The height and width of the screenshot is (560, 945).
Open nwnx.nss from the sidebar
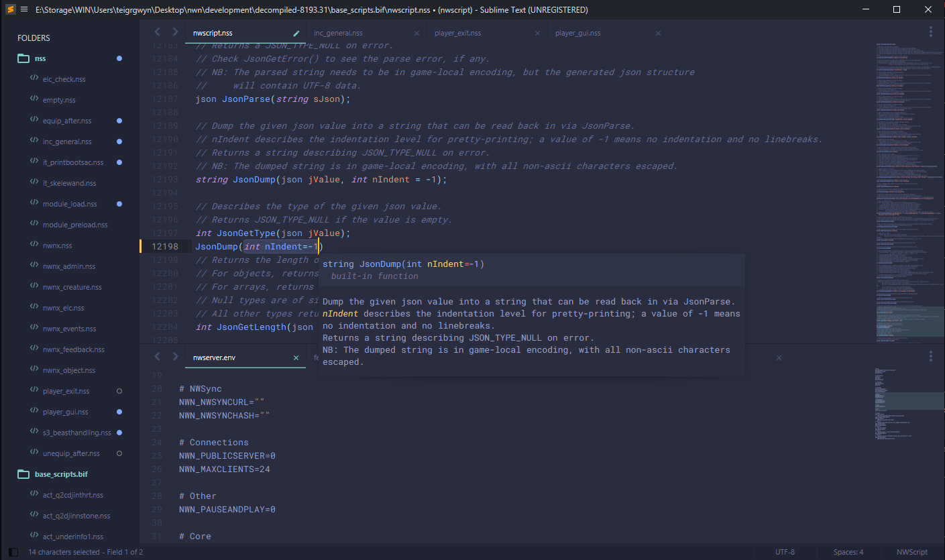(x=57, y=245)
